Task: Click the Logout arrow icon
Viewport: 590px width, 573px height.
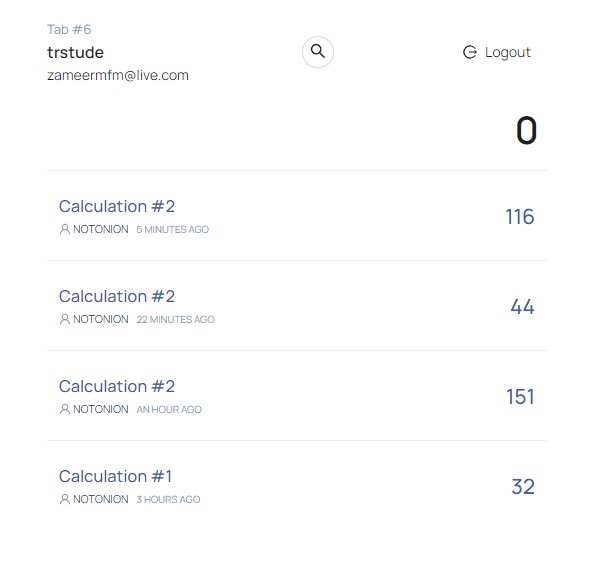Action: tap(470, 52)
